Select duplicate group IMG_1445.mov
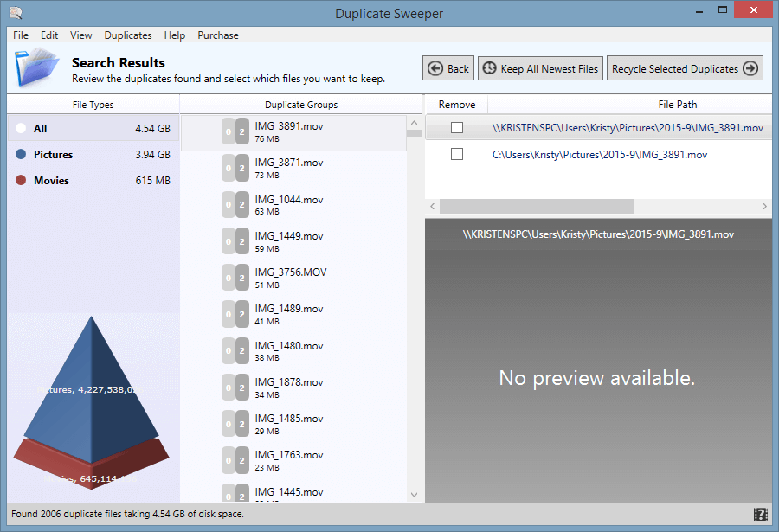Screen dimensions: 779x532 coord(293,491)
